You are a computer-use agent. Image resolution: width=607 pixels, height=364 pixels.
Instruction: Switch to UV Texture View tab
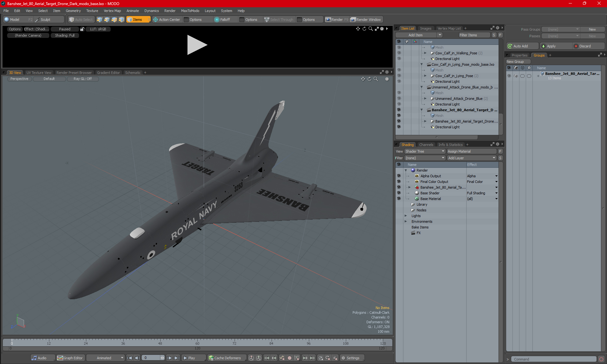point(39,73)
